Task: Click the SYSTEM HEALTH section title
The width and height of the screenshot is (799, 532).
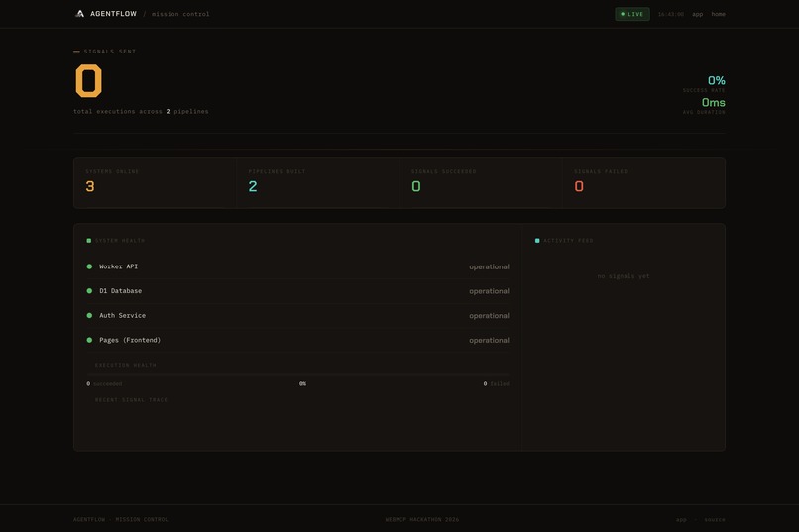Action: [120, 241]
